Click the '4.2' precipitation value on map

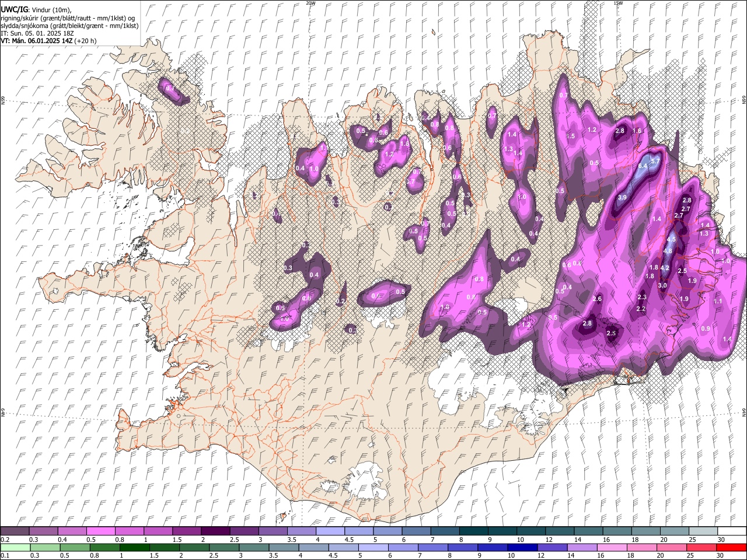click(664, 268)
